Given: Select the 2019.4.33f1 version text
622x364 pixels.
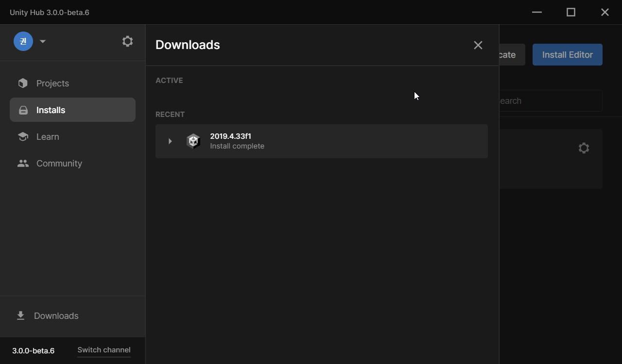Looking at the screenshot, I should (x=230, y=136).
